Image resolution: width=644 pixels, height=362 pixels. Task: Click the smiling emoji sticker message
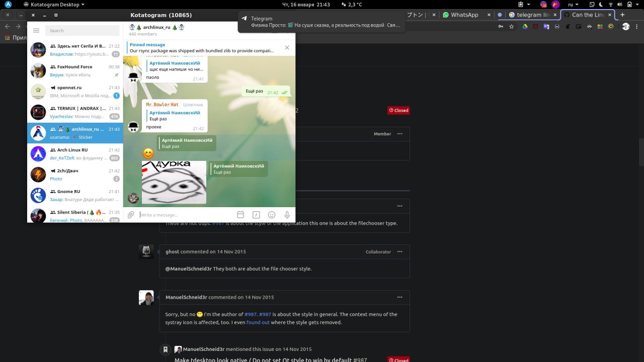point(148,154)
